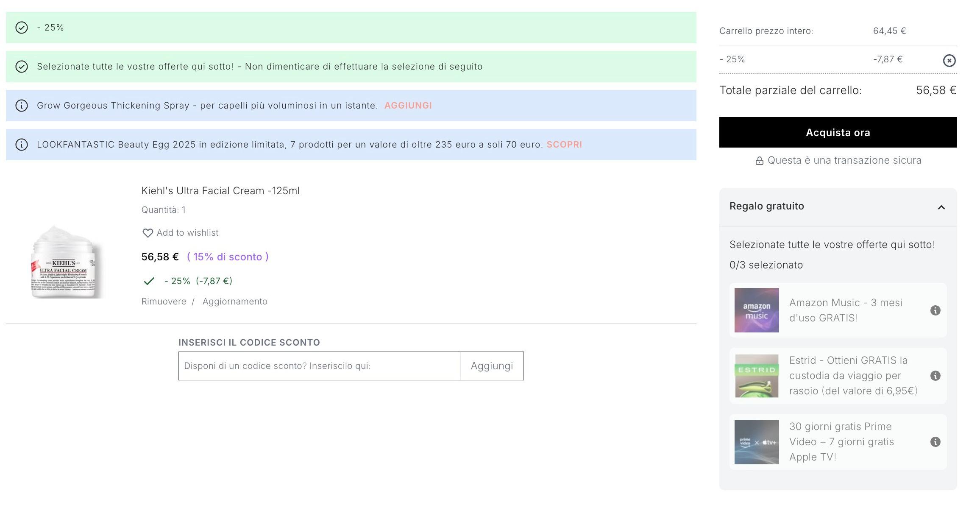Click the 'INSERISCI IL CODICE SCONTO' heading
The image size is (980, 508).
(x=249, y=343)
